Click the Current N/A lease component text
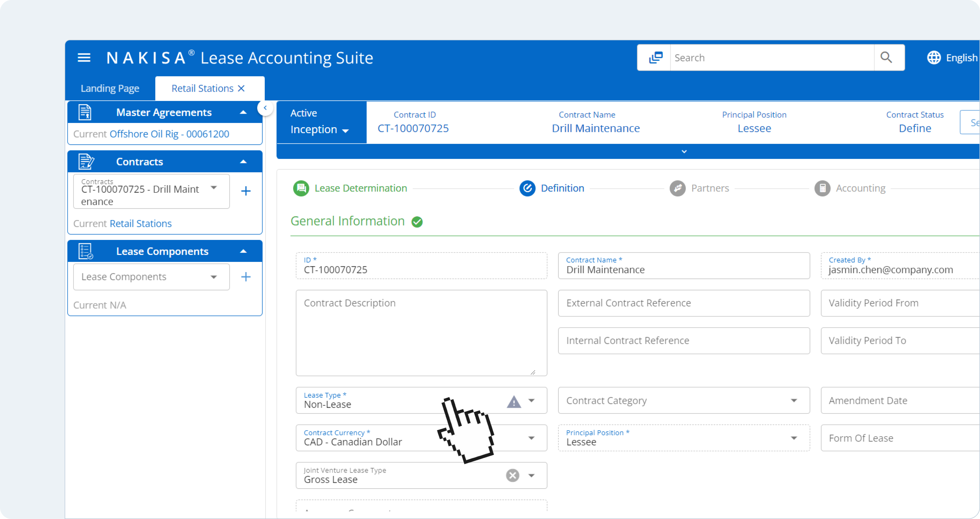This screenshot has height=519, width=980. [x=100, y=305]
